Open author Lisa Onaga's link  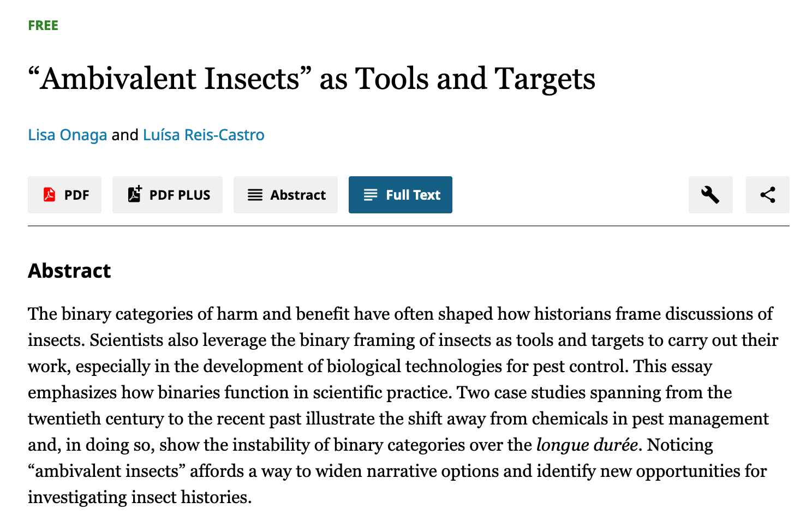click(67, 135)
